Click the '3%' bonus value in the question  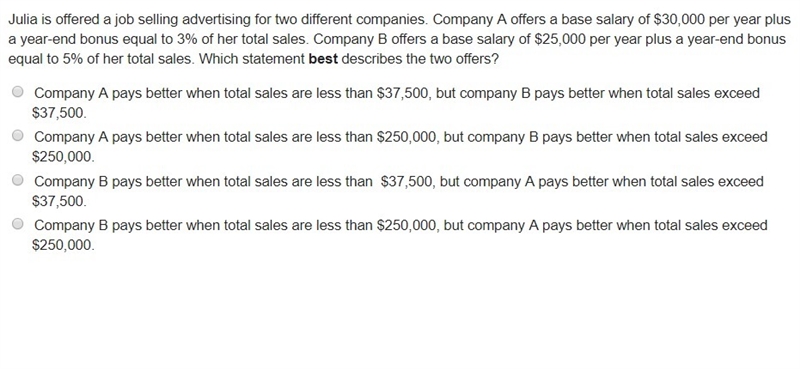click(188, 39)
